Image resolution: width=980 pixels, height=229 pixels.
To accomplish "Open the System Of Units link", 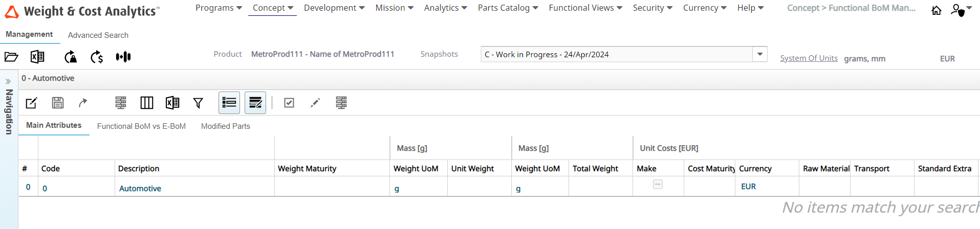I will (x=809, y=58).
